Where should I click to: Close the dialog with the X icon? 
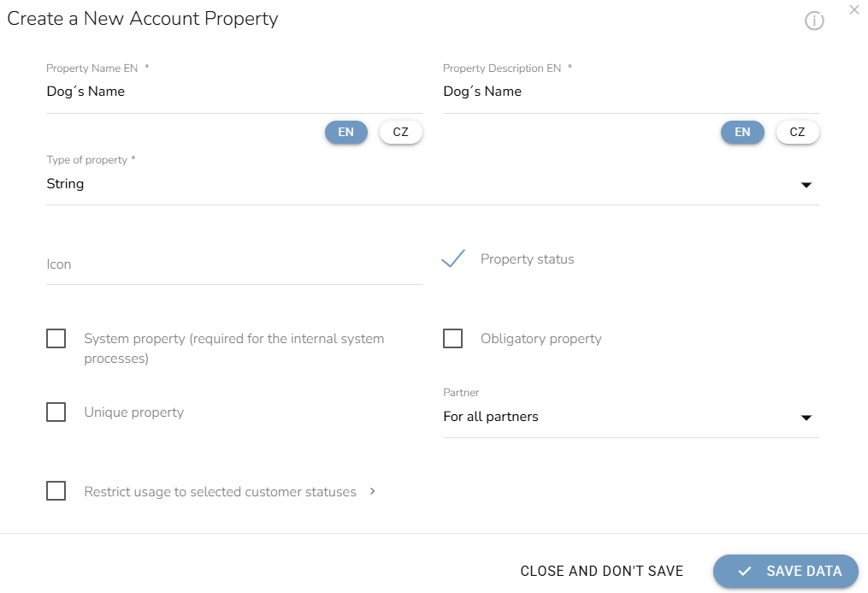click(854, 9)
